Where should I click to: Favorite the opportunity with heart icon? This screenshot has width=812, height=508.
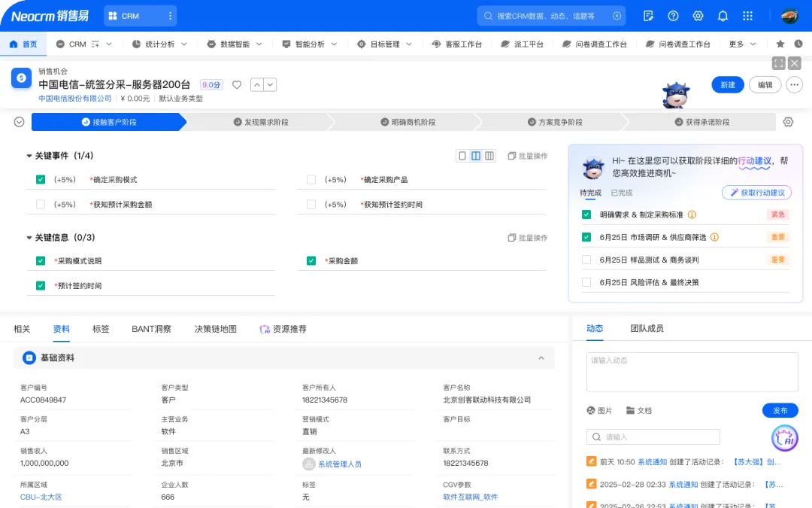[237, 85]
